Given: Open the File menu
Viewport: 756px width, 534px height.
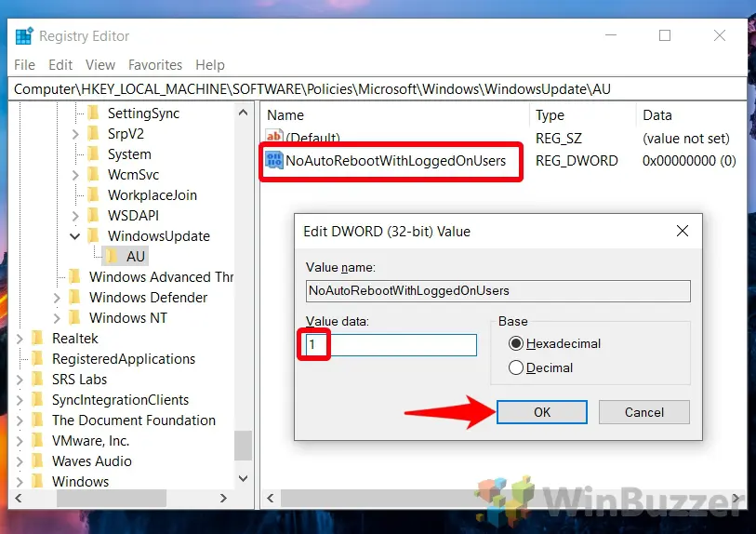Looking at the screenshot, I should click(x=24, y=64).
